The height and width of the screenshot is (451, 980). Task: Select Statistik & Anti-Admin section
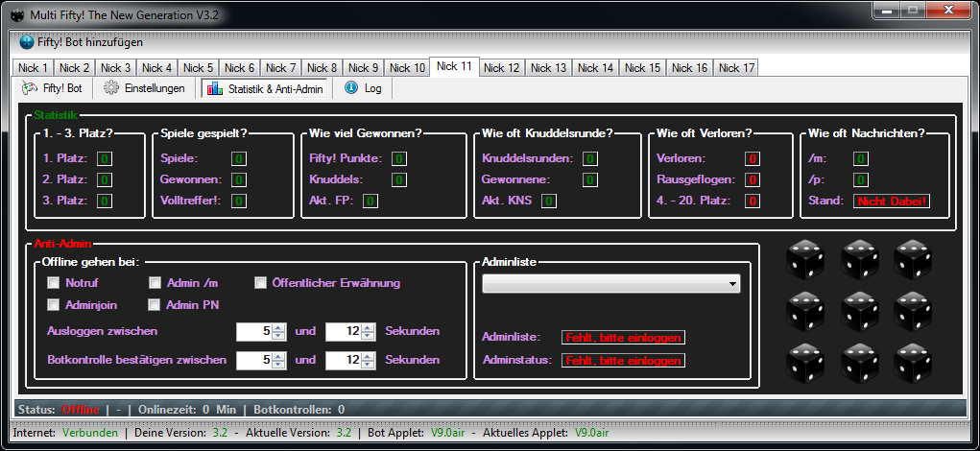pos(265,88)
